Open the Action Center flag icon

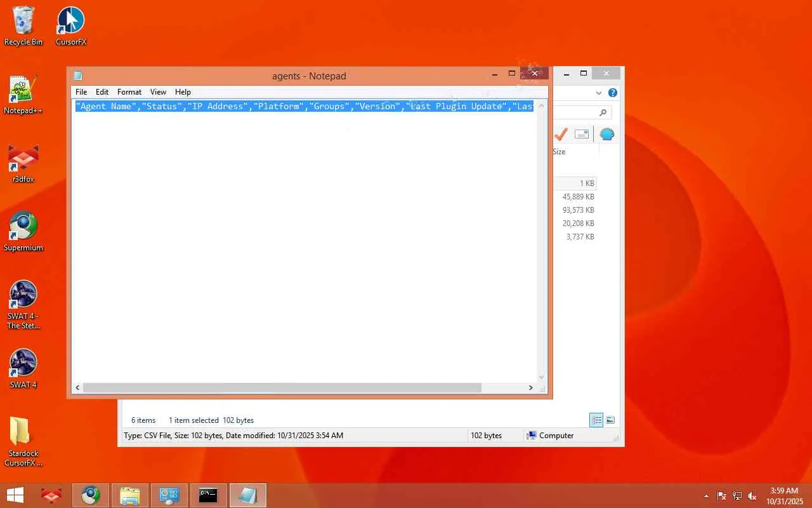pos(722,496)
